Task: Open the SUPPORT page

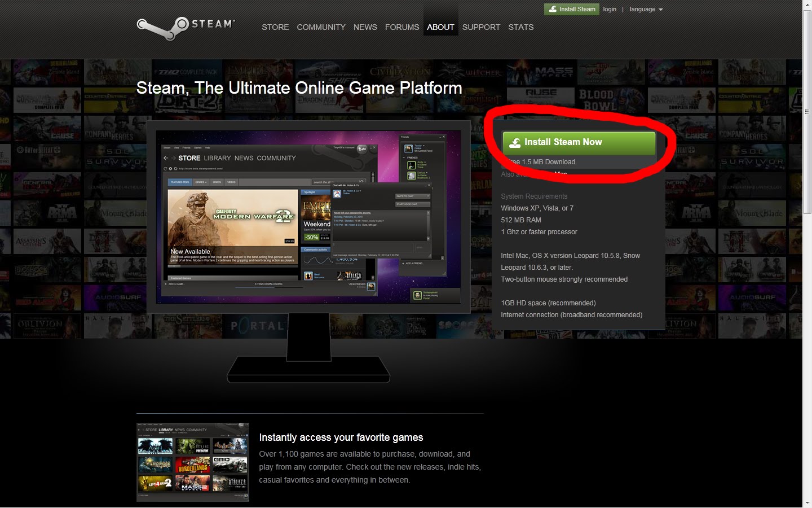Action: (481, 27)
